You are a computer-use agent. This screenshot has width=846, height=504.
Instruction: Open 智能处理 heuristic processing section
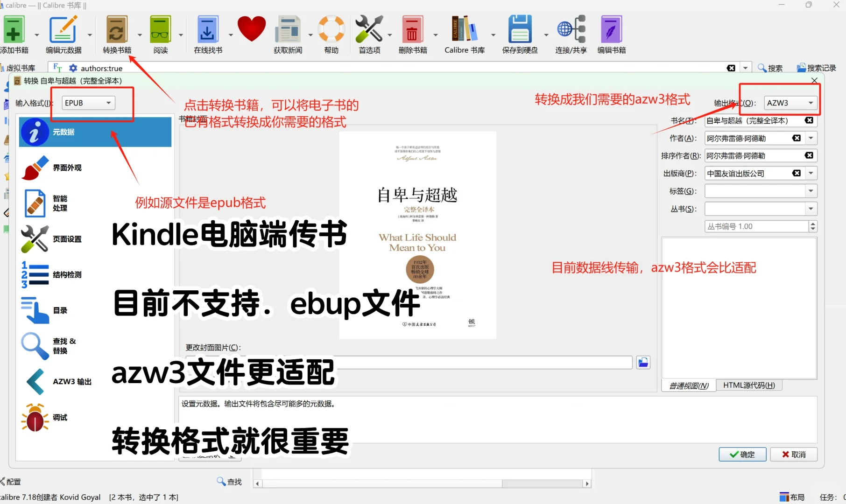click(x=95, y=203)
